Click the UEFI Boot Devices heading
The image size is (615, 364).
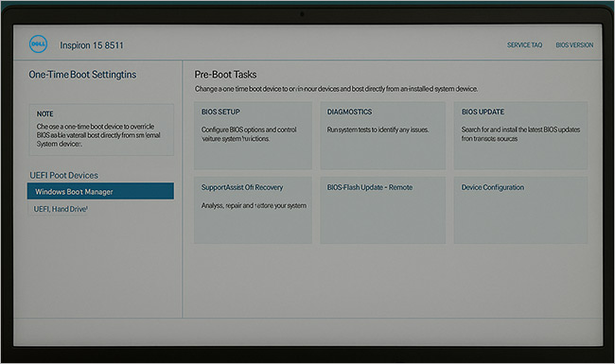tap(64, 175)
